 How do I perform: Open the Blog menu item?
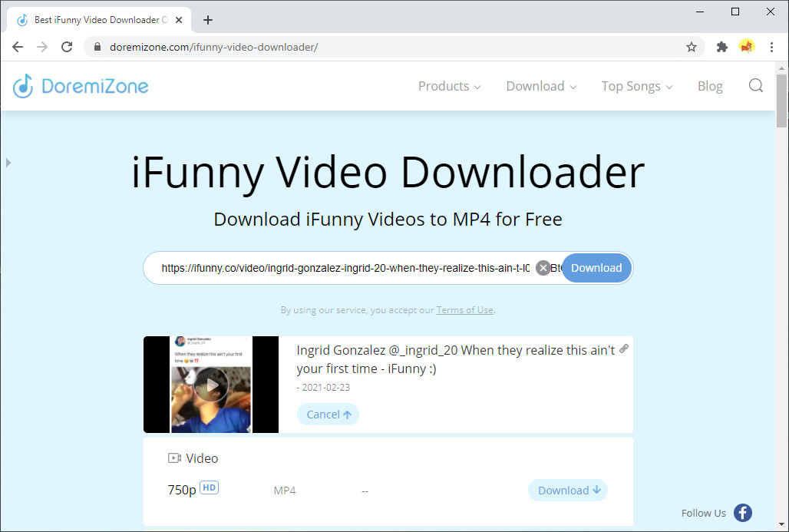pos(710,86)
